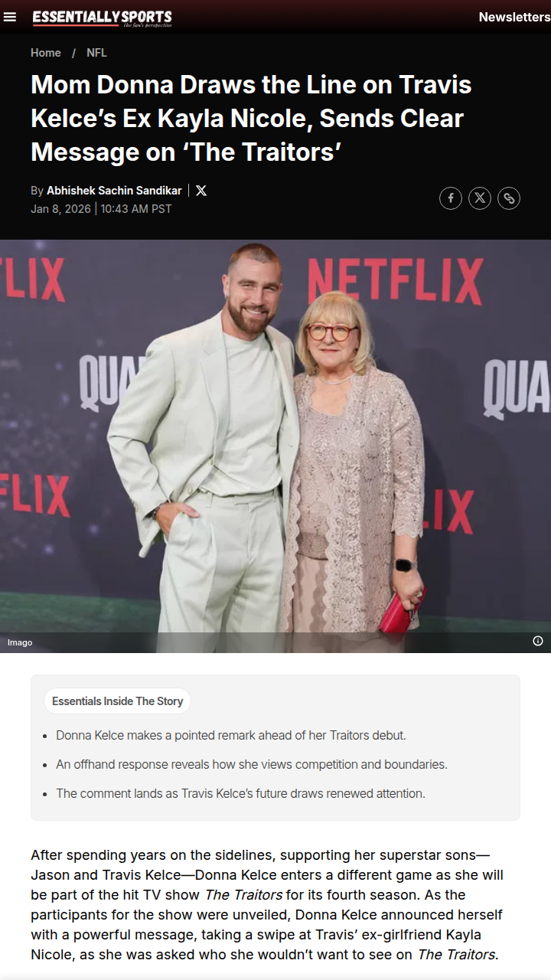Click the Imago image credit

20,642
